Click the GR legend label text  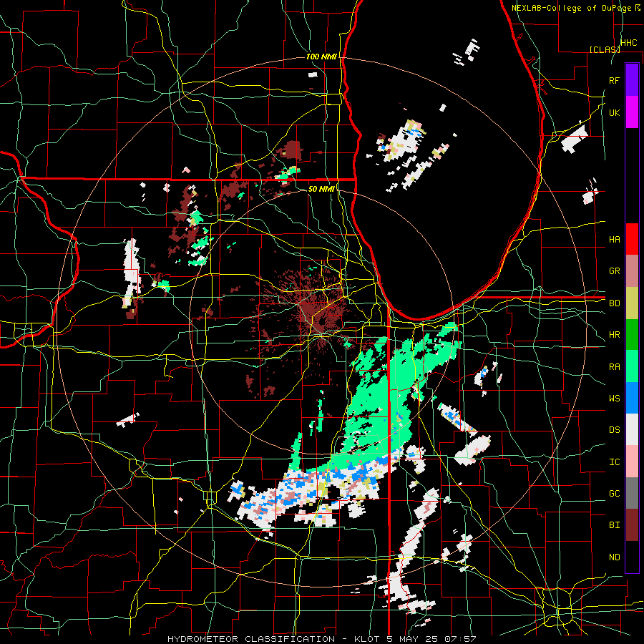coord(614,271)
